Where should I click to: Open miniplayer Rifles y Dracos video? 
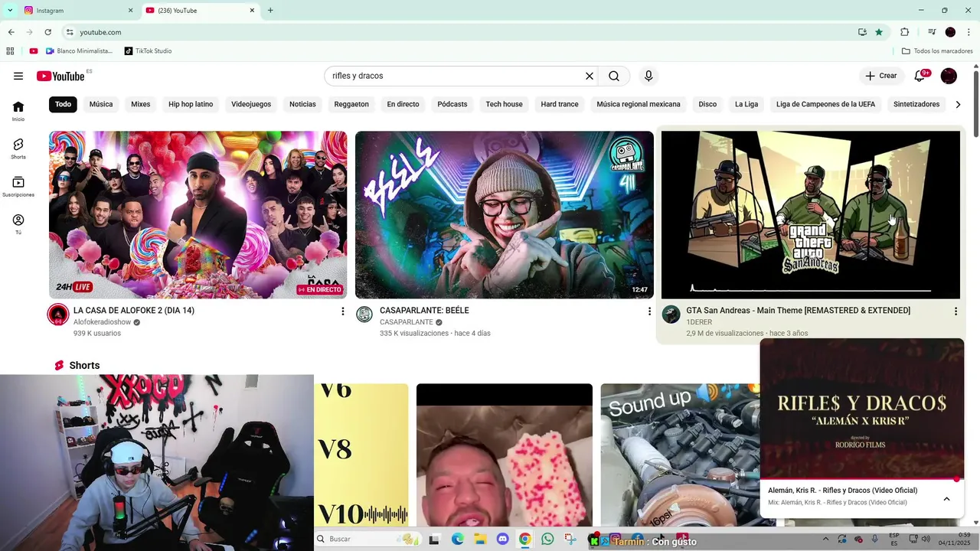click(862, 408)
